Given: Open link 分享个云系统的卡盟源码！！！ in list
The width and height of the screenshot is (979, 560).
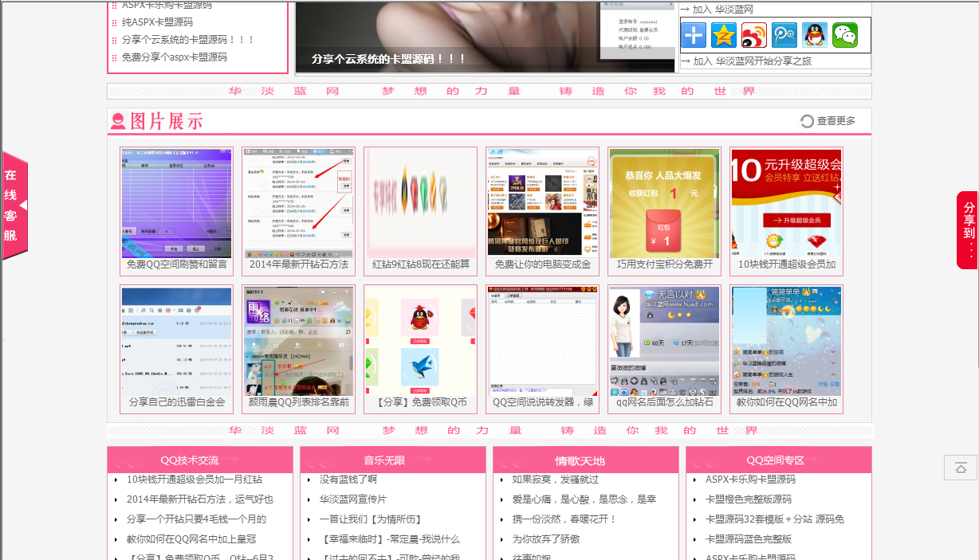Looking at the screenshot, I should [x=188, y=40].
